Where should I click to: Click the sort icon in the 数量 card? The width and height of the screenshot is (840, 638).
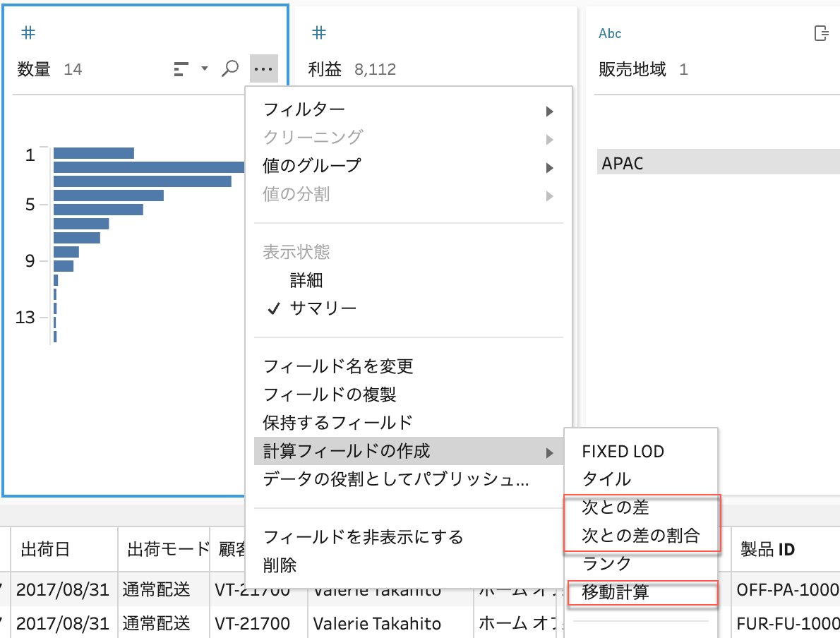click(x=181, y=69)
